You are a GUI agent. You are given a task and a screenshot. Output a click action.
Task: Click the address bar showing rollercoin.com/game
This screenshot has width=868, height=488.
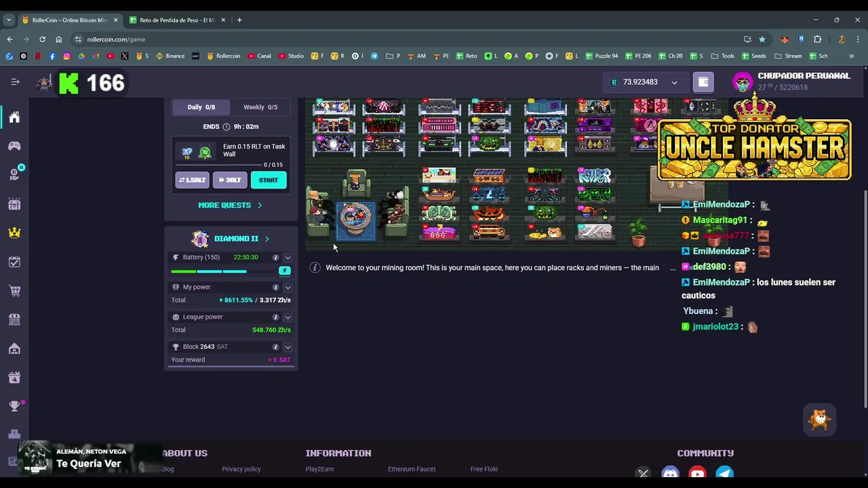407,39
